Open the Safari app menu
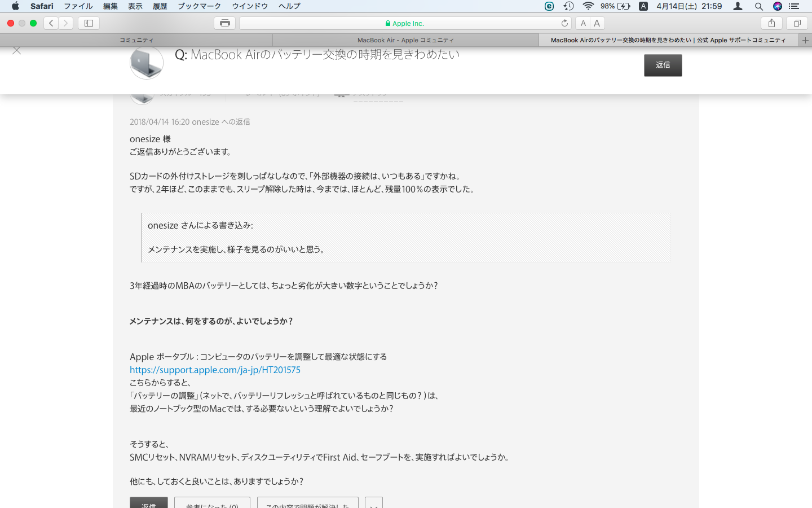 42,6
